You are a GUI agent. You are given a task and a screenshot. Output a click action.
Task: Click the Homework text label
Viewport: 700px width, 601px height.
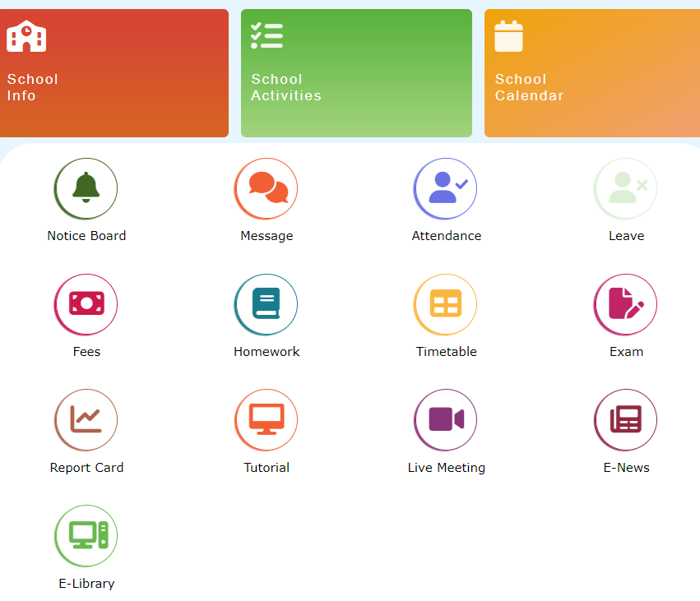click(267, 352)
